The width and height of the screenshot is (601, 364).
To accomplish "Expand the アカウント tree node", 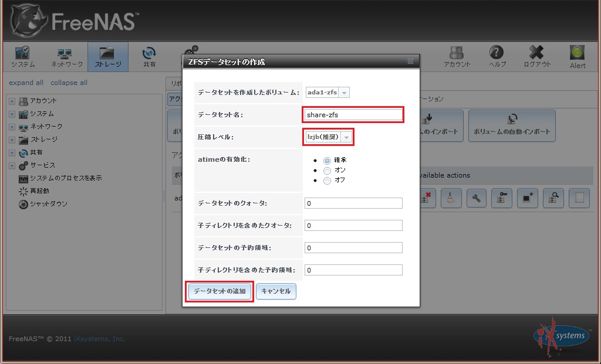I will point(12,101).
